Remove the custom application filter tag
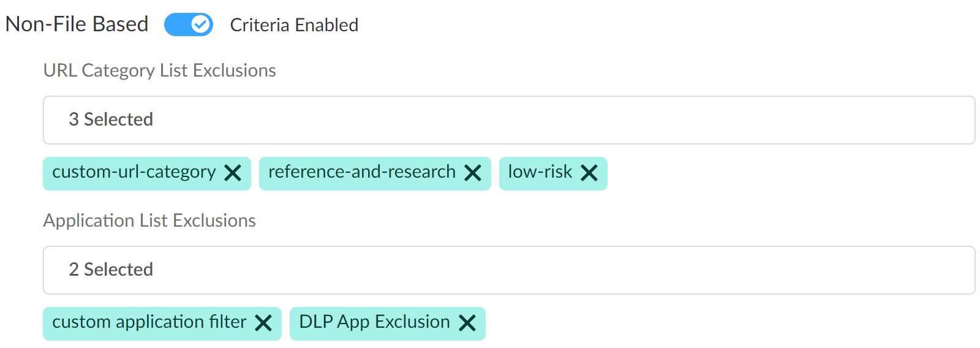The image size is (980, 348). [x=263, y=323]
